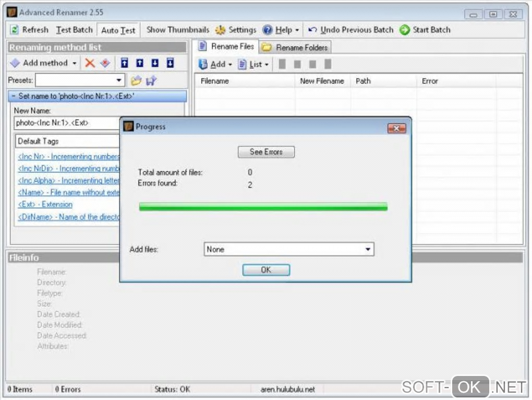Move method down icon

[x=155, y=63]
